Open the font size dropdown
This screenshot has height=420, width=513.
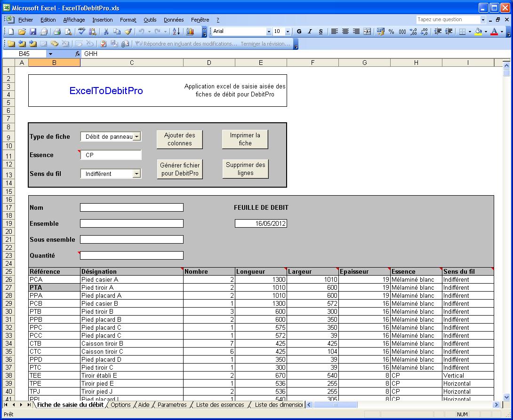[287, 32]
